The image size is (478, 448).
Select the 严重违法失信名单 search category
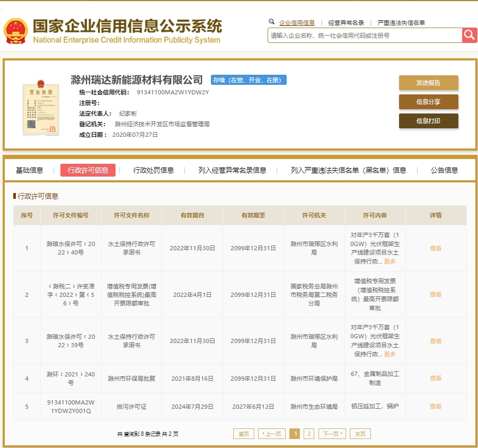pos(401,23)
